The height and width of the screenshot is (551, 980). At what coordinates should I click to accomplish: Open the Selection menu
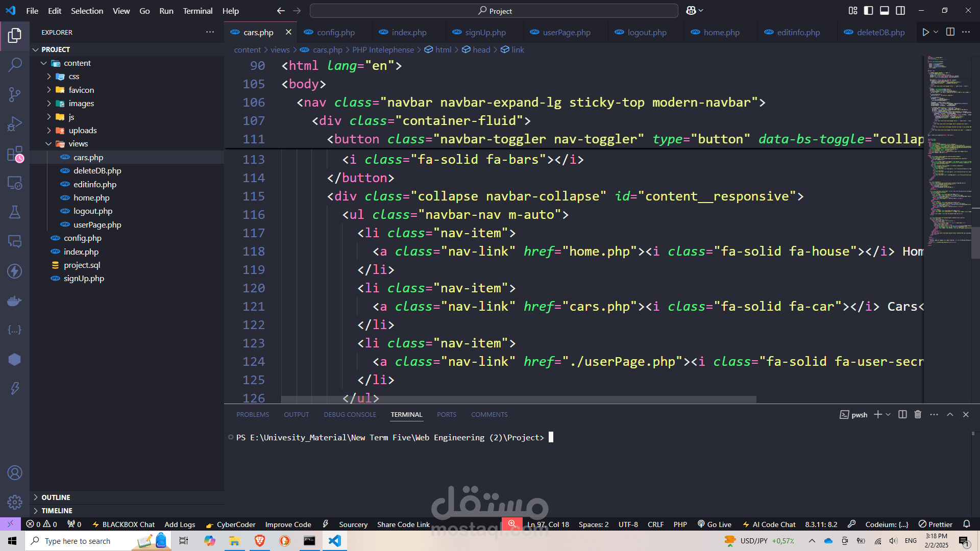87,11
